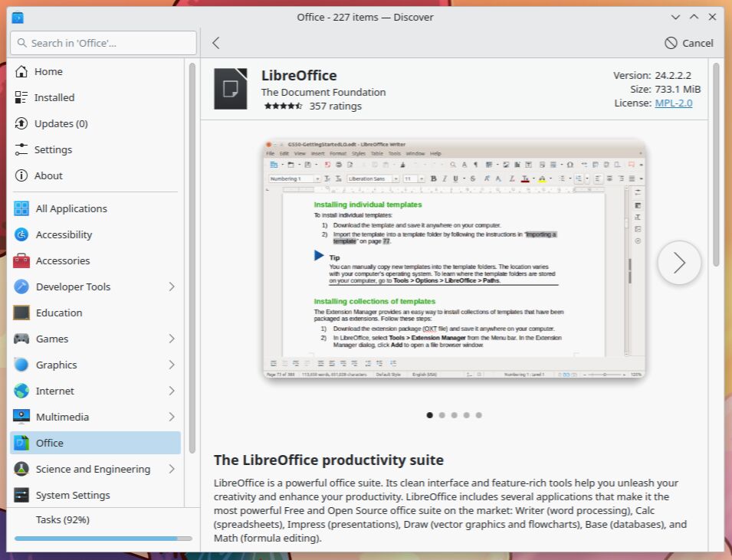Show next screenshot with arrow button
The width and height of the screenshot is (732, 560).
(x=679, y=264)
